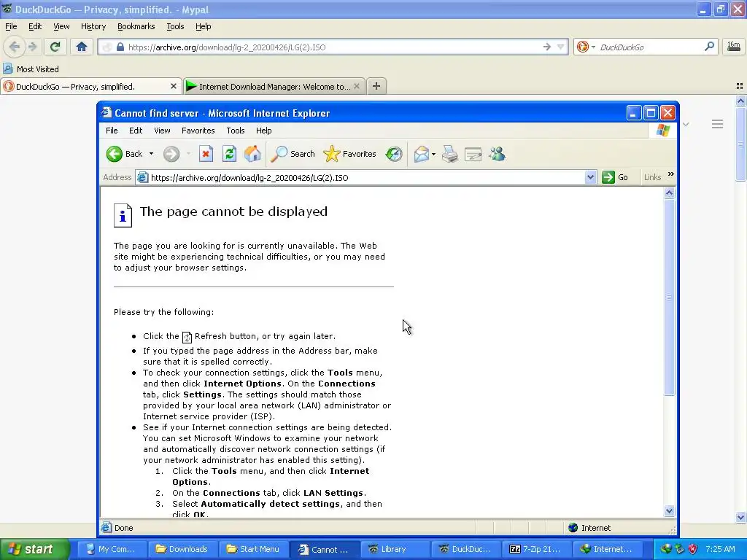The width and height of the screenshot is (747, 560).
Task: Expand the Mypal URL bar history dropdown
Action: [x=561, y=47]
